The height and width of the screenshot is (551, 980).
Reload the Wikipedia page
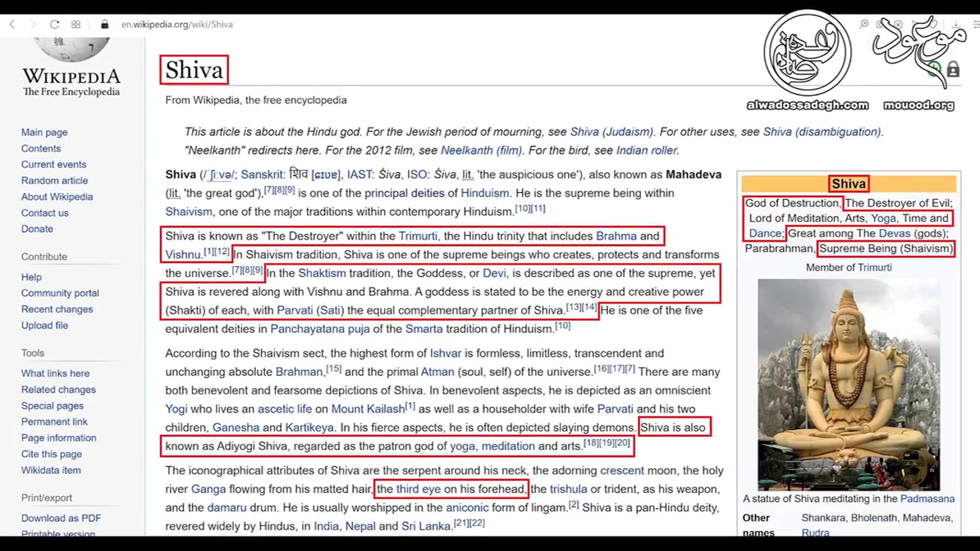point(54,24)
